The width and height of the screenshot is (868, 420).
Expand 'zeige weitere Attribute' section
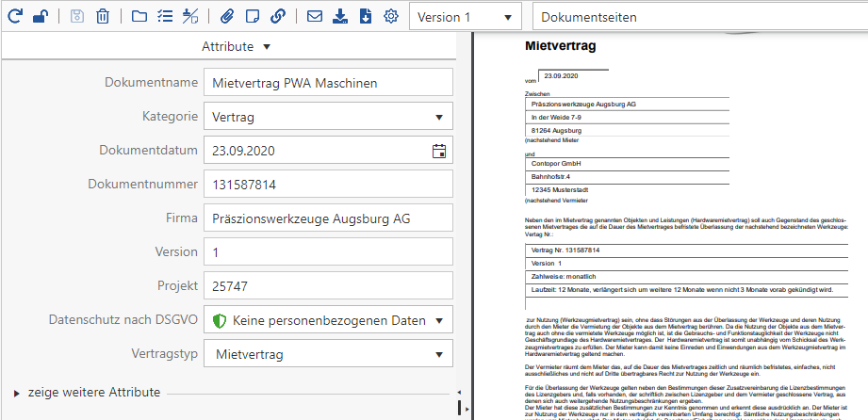tap(88, 393)
